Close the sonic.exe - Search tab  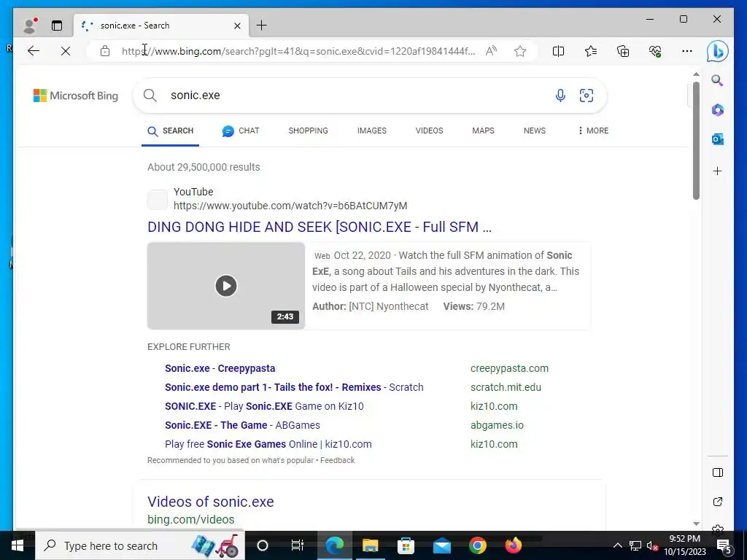[237, 26]
